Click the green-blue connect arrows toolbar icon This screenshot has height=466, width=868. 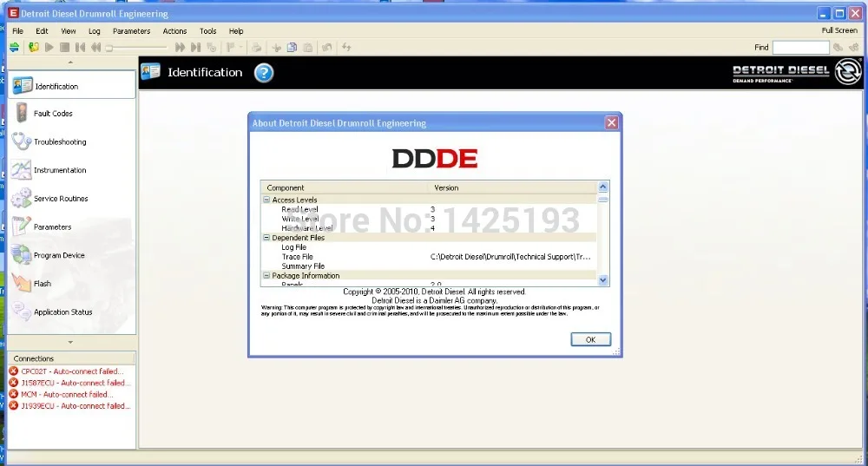pyautogui.click(x=15, y=48)
